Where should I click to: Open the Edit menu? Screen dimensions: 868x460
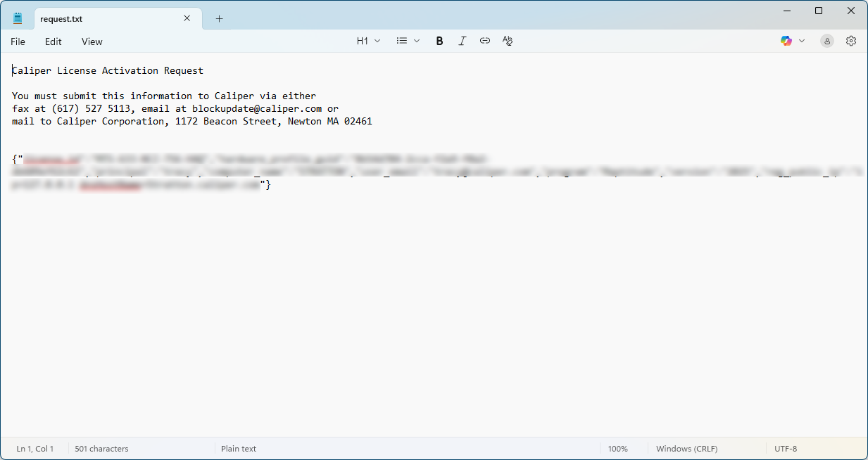point(54,41)
